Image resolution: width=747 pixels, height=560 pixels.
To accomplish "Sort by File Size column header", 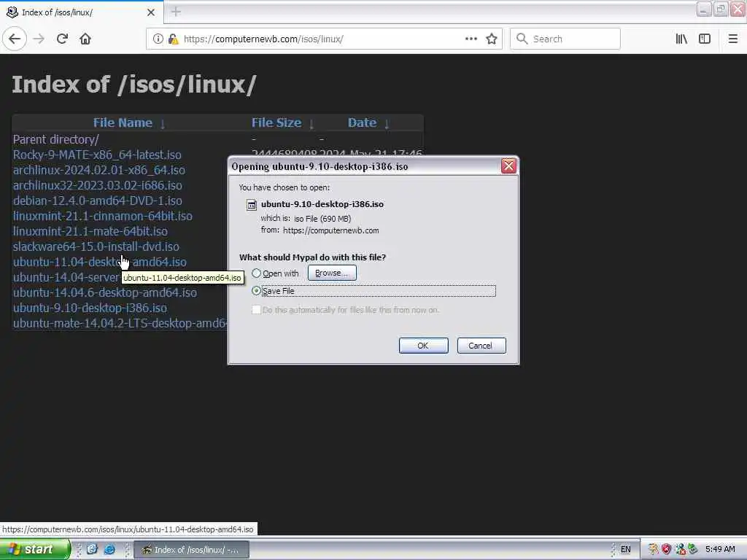I will click(x=276, y=122).
